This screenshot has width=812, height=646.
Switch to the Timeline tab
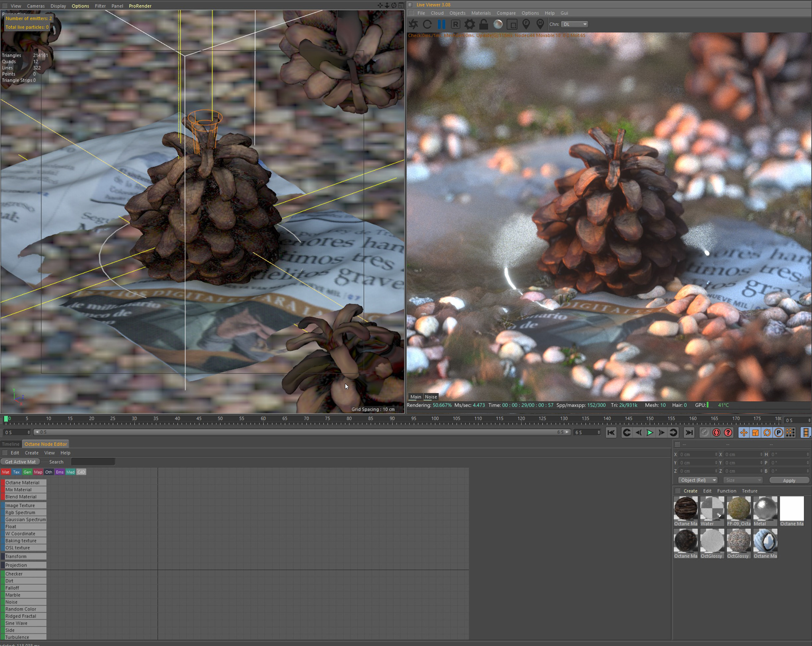point(11,444)
